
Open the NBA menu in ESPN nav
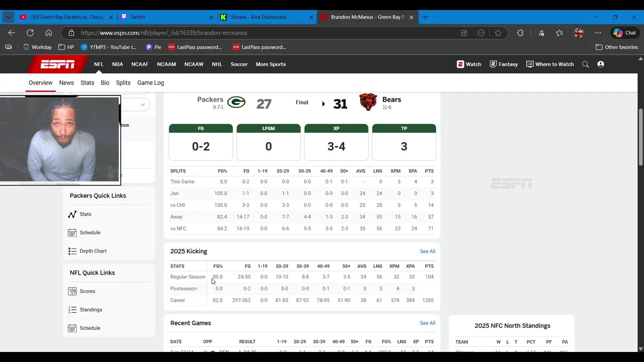(x=118, y=64)
